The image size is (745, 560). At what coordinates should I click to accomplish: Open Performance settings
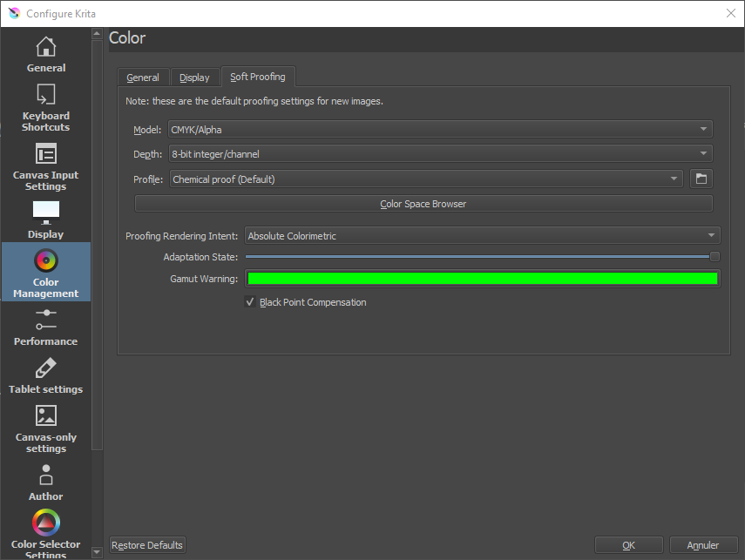pyautogui.click(x=45, y=326)
